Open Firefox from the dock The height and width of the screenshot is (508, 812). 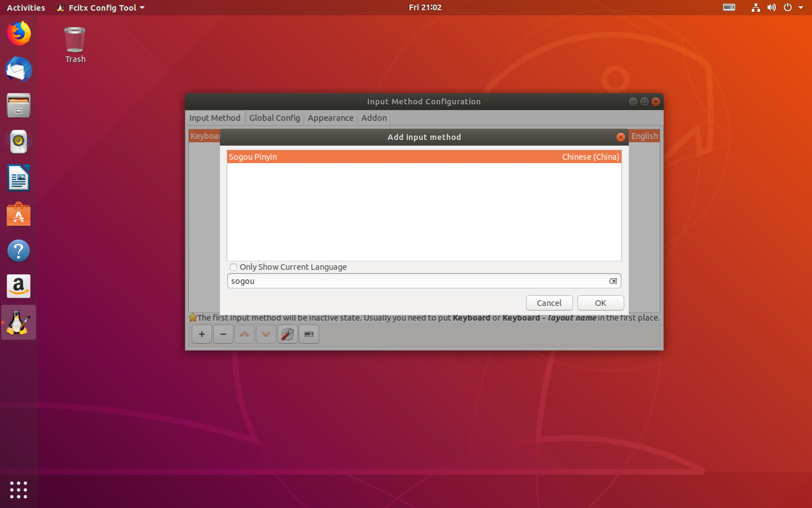point(19,33)
